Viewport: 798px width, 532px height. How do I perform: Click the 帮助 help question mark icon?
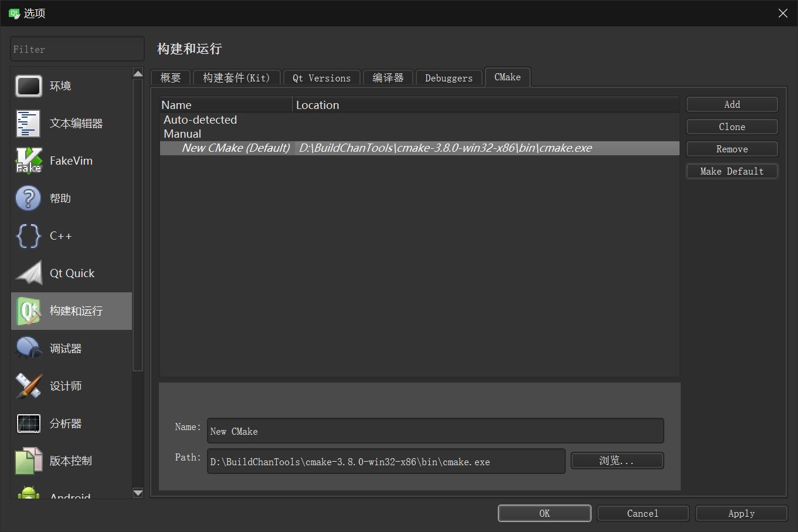[x=28, y=199]
